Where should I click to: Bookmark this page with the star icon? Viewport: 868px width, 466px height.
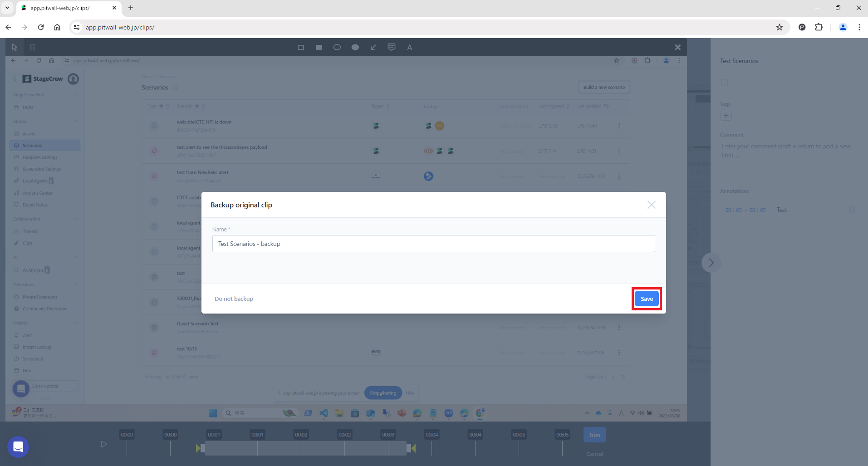click(x=779, y=27)
